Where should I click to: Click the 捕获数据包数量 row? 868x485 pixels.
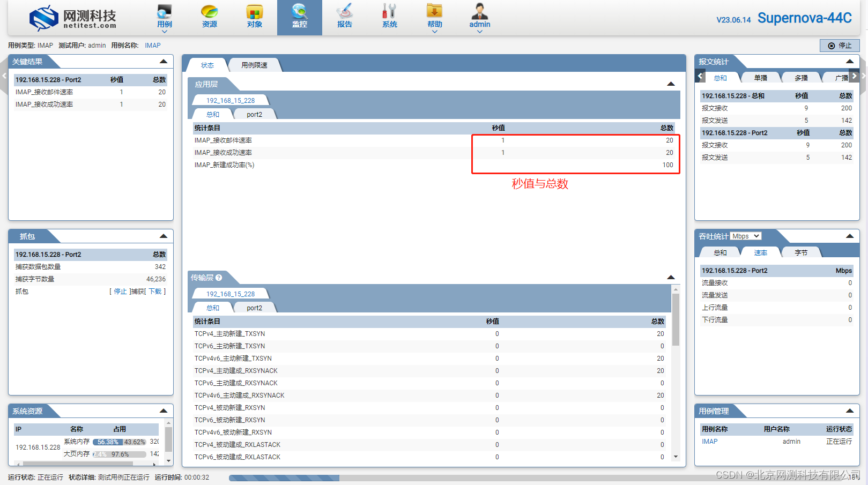click(x=91, y=267)
